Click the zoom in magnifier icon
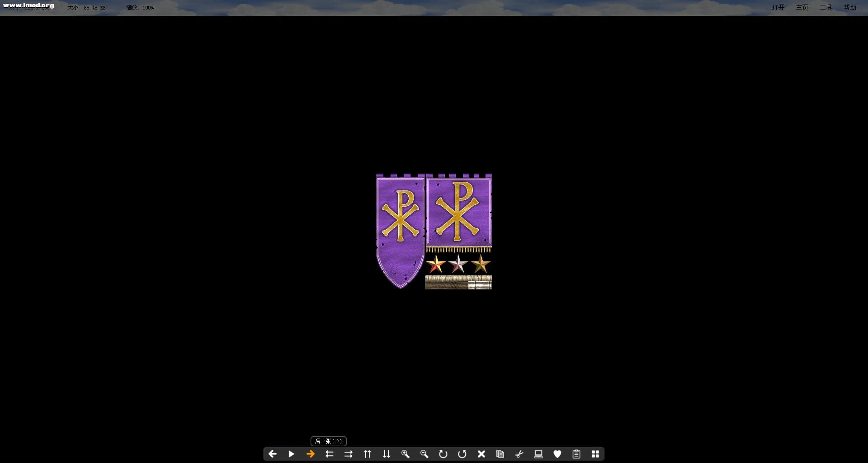This screenshot has height=463, width=868. (x=405, y=454)
